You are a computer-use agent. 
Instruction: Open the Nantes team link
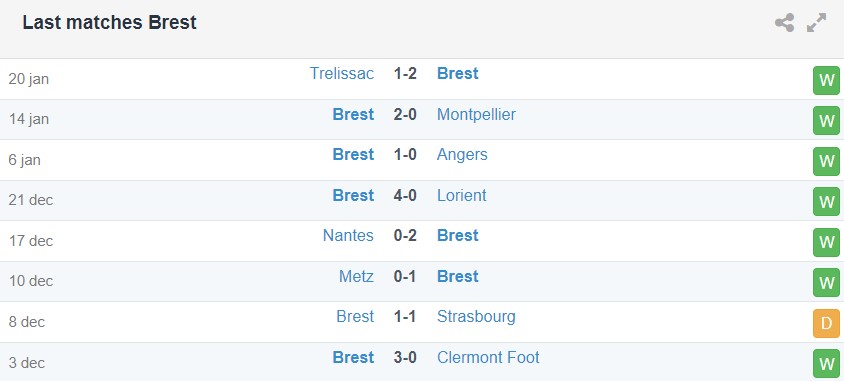pos(348,235)
